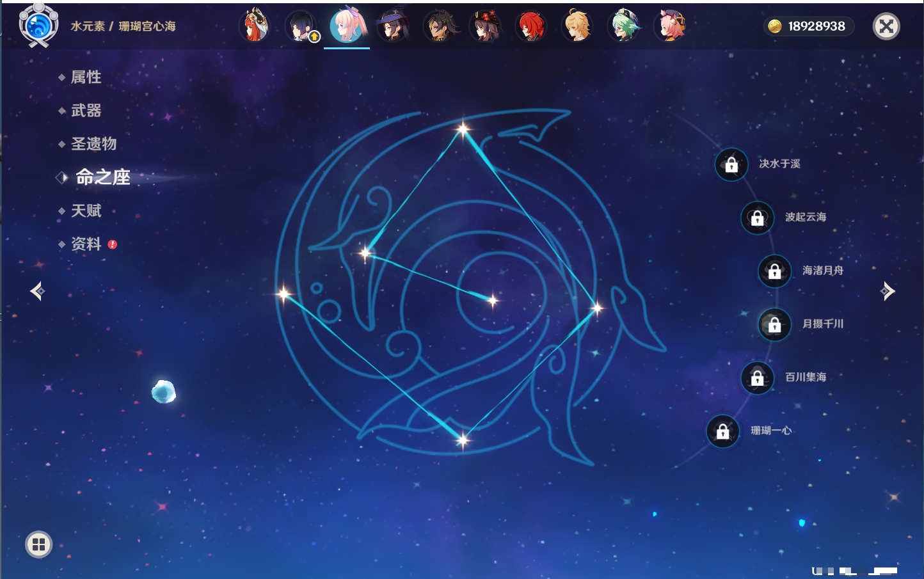Viewport: 924px width, 579px height.
Task: Select Kokomi's highlighted portrait
Action: [x=347, y=26]
